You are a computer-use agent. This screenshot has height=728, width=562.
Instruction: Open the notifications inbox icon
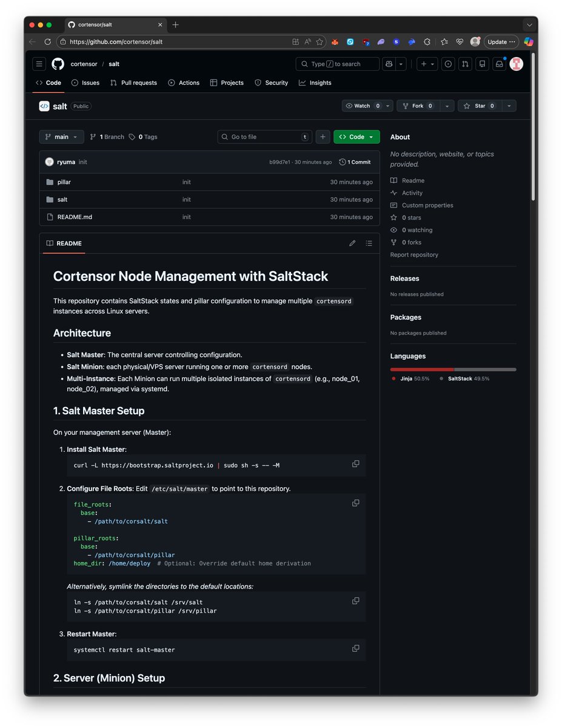pos(499,64)
